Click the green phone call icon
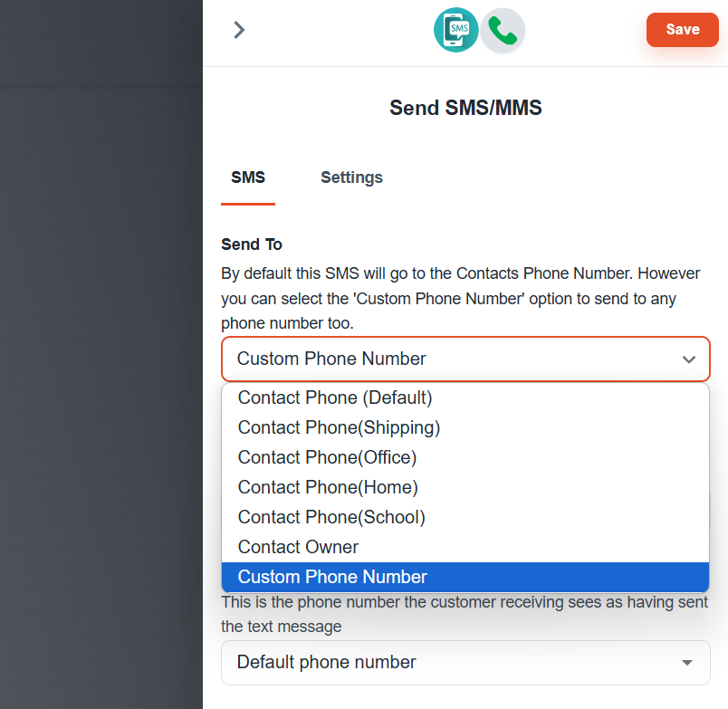The image size is (728, 709). pos(503,31)
